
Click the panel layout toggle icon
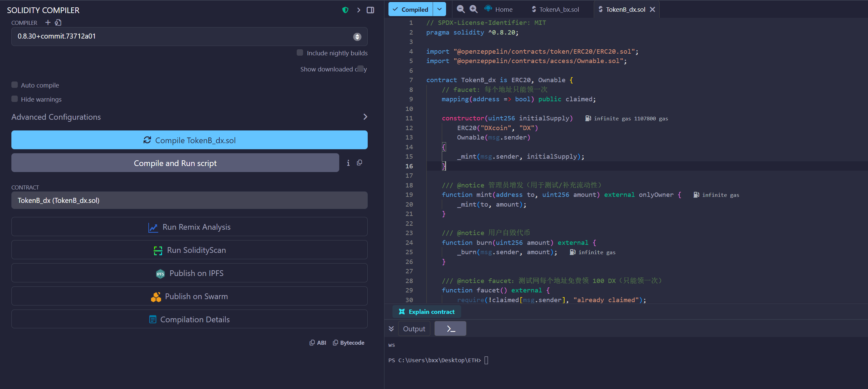(370, 10)
